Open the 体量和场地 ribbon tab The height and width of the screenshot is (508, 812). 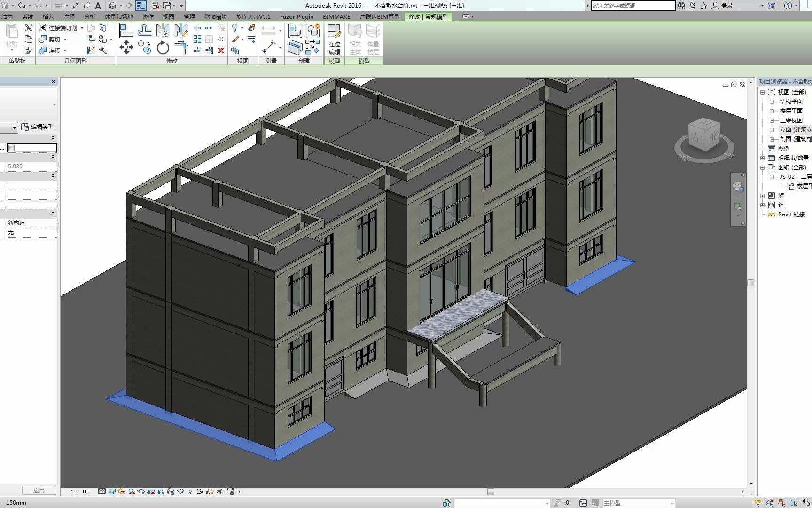(118, 16)
